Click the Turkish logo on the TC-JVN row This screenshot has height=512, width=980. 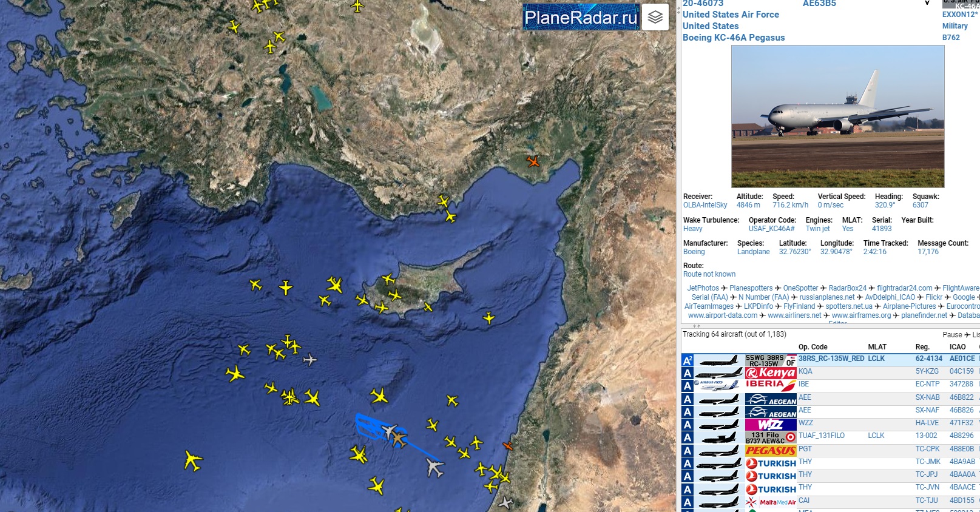[x=770, y=489]
